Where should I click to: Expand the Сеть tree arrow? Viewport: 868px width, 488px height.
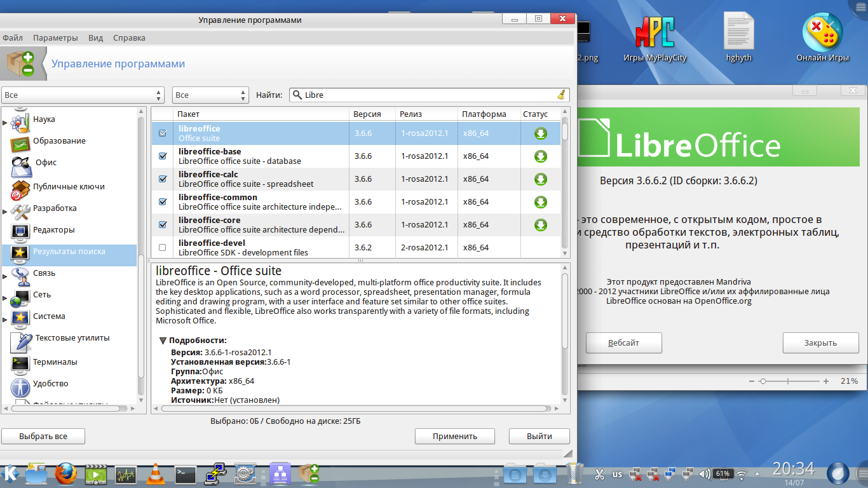[x=5, y=298]
